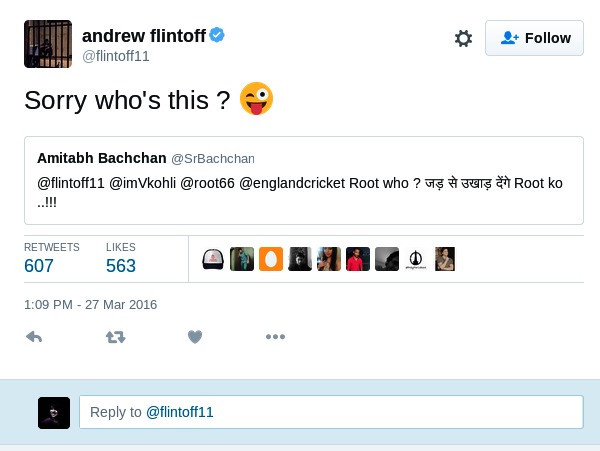Click the last liker avatar in row

point(445,259)
